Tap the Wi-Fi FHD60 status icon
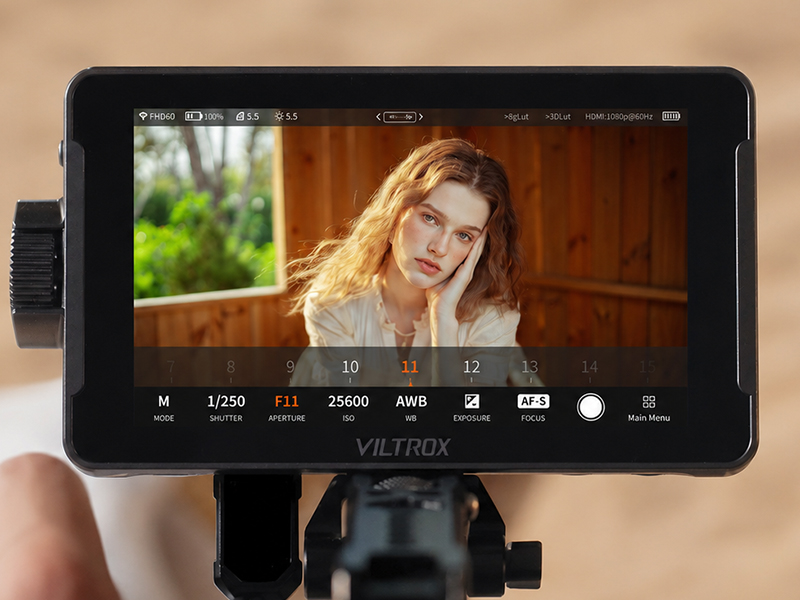 click(157, 116)
